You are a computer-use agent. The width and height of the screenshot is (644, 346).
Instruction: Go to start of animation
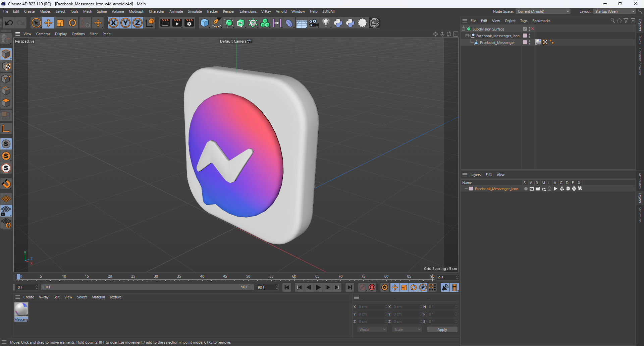point(287,287)
